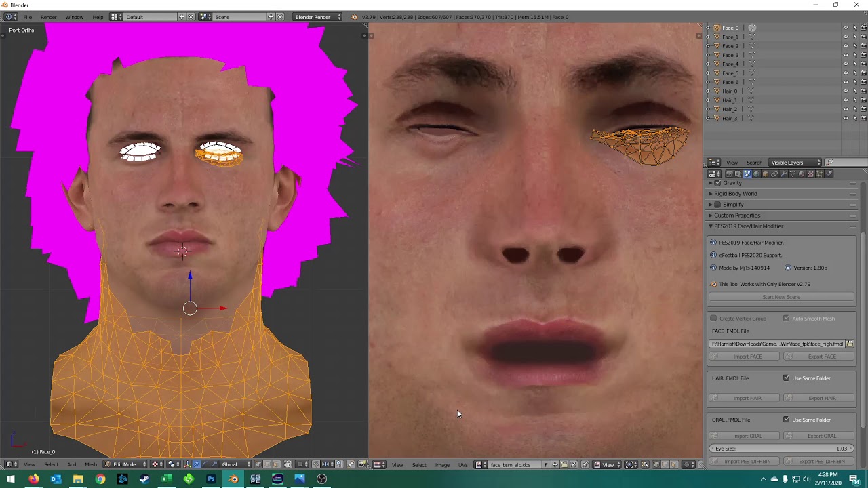
Task: Open the Mesh menu in 3D view
Action: pos(91,464)
